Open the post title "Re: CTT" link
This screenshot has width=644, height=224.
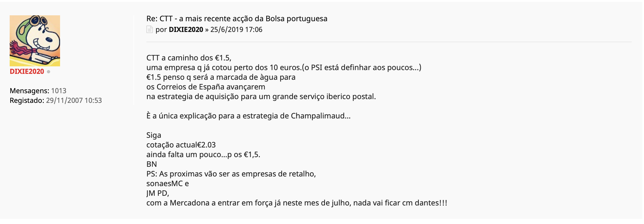click(237, 19)
